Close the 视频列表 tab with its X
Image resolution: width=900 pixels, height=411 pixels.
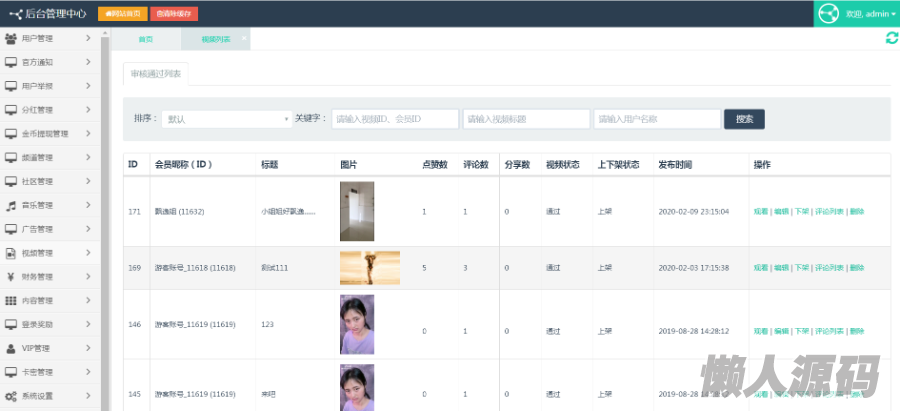click(245, 38)
